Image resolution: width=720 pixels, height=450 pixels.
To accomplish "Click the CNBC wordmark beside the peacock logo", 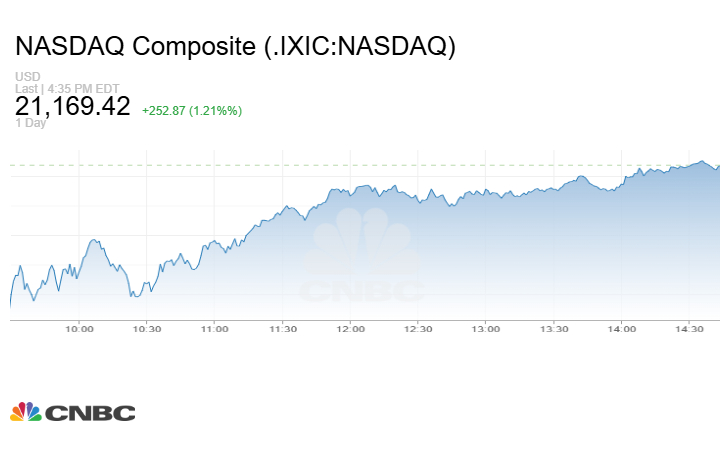I will (x=90, y=413).
